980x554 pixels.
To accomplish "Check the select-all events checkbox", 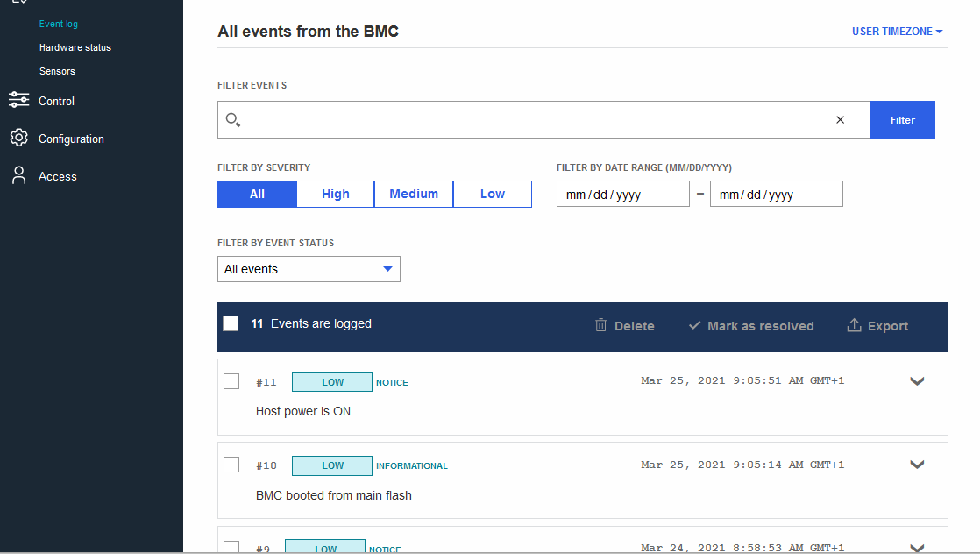I will tap(231, 323).
